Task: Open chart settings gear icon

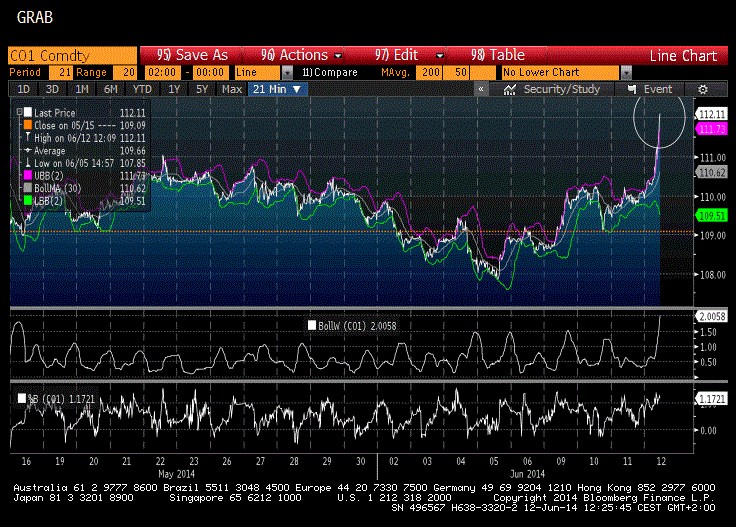Action: 703,89
